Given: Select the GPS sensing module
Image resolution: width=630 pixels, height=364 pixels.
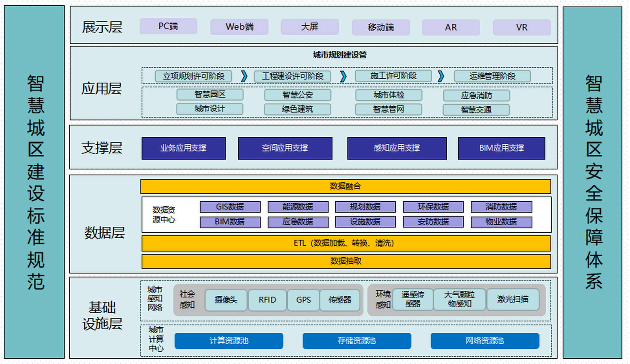Looking at the screenshot, I should [303, 300].
